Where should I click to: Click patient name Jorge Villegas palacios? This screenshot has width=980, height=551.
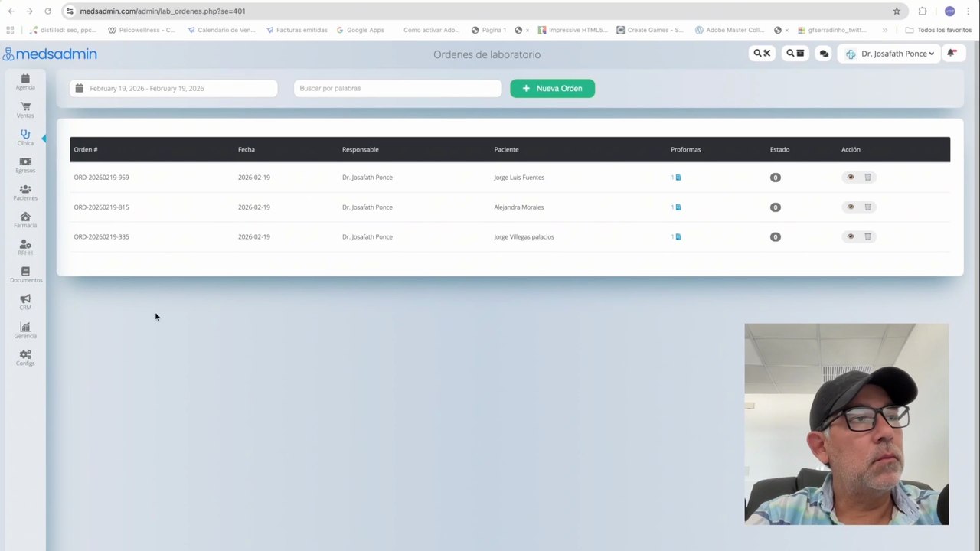[x=524, y=237]
